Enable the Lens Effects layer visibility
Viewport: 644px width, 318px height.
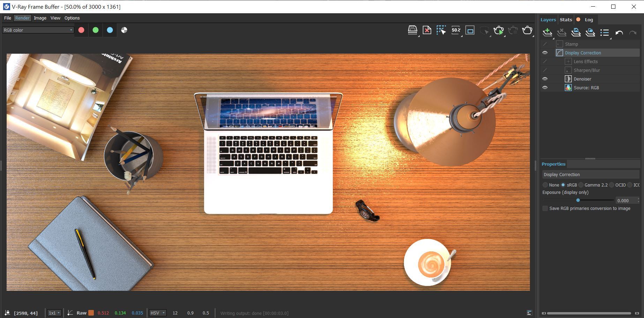pos(545,61)
